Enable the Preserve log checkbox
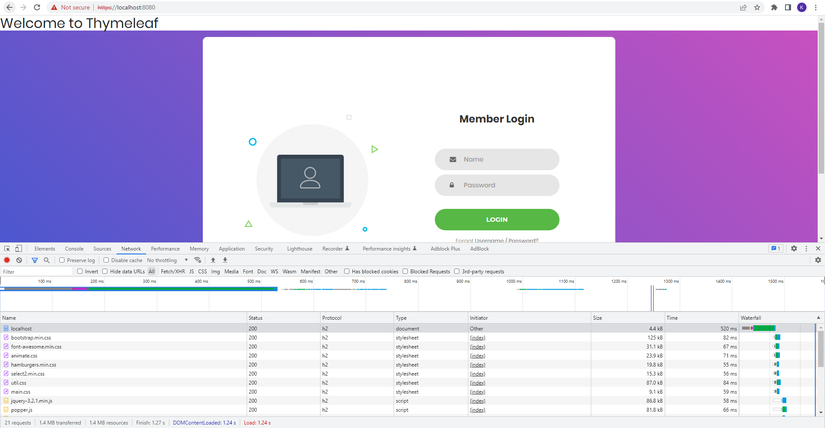The width and height of the screenshot is (825, 428). point(62,260)
